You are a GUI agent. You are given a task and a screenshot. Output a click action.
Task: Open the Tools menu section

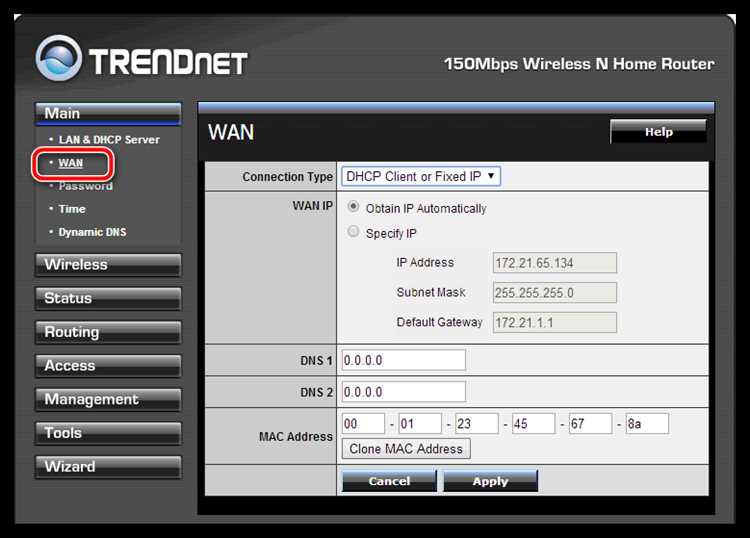[108, 433]
